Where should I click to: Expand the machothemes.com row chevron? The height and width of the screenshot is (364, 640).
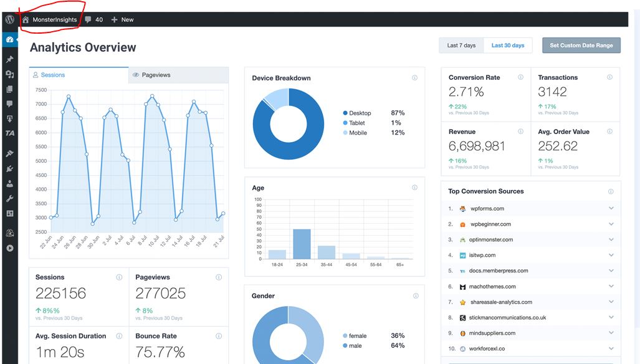611,287
